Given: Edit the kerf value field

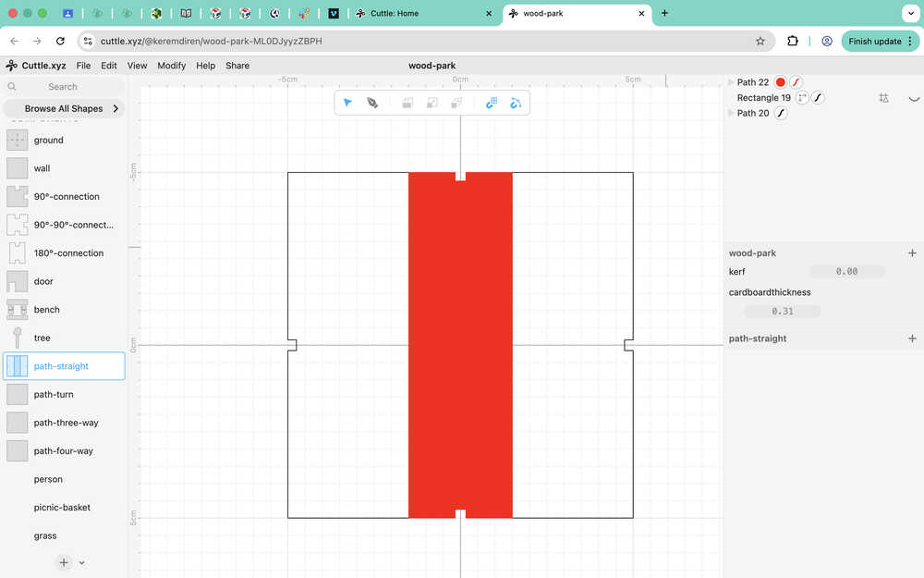Looking at the screenshot, I should pyautogui.click(x=846, y=271).
